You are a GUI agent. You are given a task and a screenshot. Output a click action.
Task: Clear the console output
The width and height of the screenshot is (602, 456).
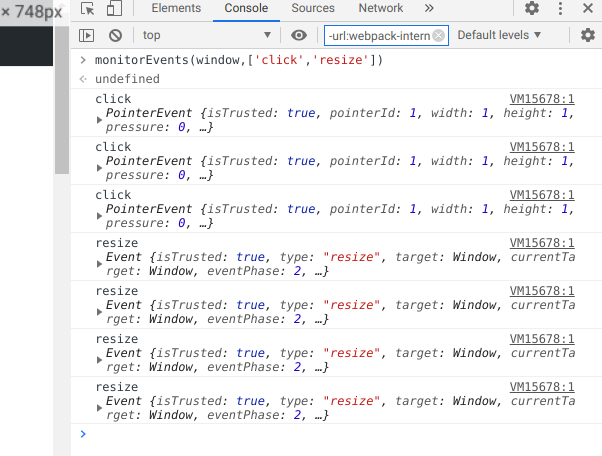point(115,35)
